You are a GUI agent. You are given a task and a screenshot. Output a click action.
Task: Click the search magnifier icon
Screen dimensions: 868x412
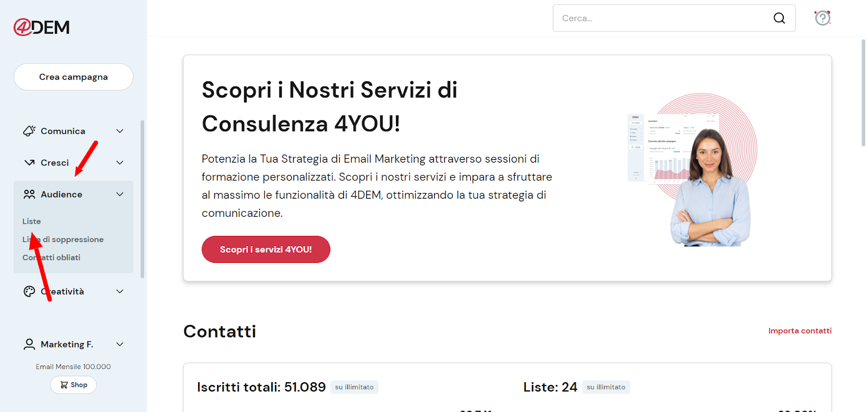779,18
